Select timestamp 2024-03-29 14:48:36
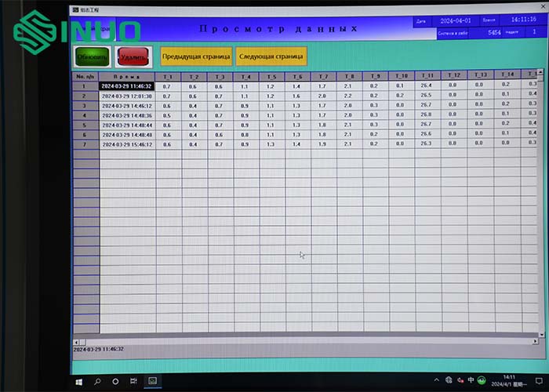 (x=127, y=115)
